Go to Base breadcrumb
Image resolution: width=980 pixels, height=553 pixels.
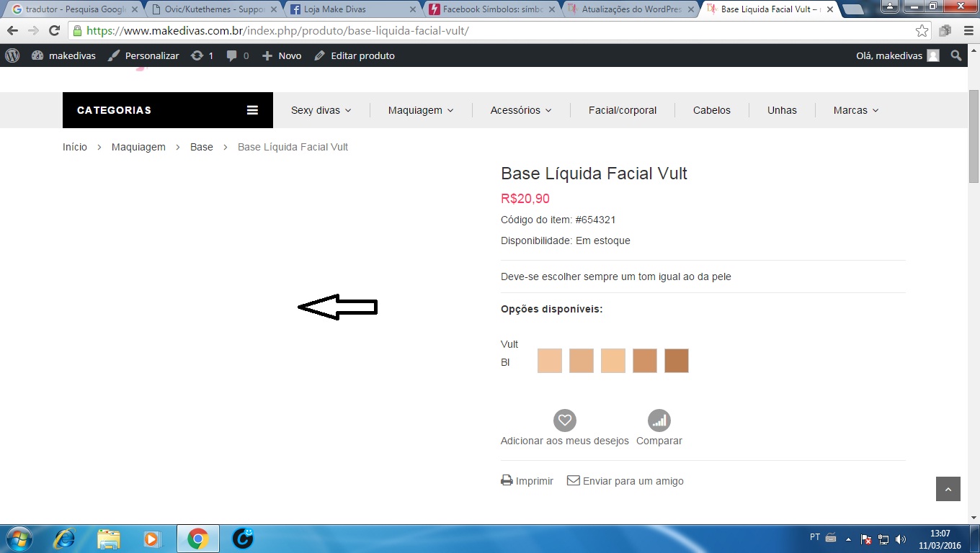pyautogui.click(x=202, y=147)
